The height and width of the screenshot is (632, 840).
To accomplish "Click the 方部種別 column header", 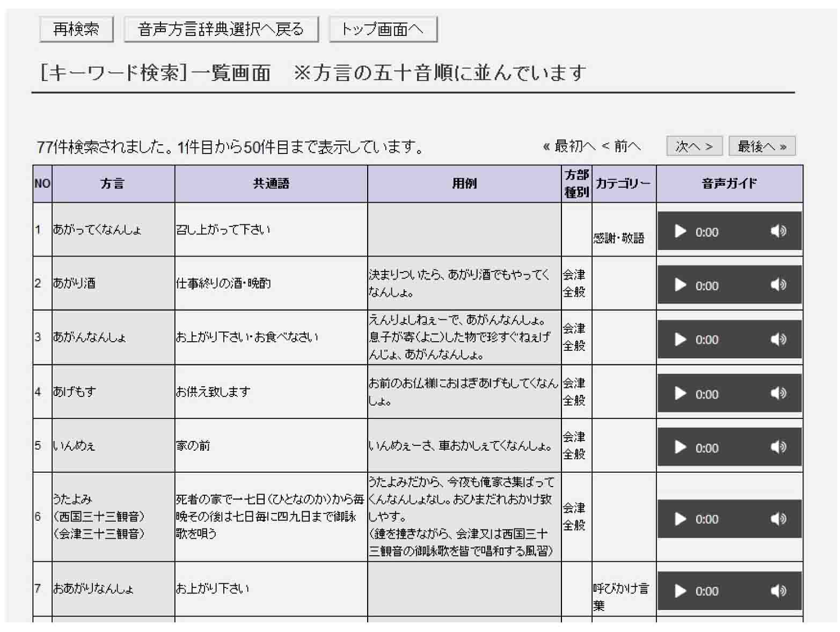I will 576,183.
